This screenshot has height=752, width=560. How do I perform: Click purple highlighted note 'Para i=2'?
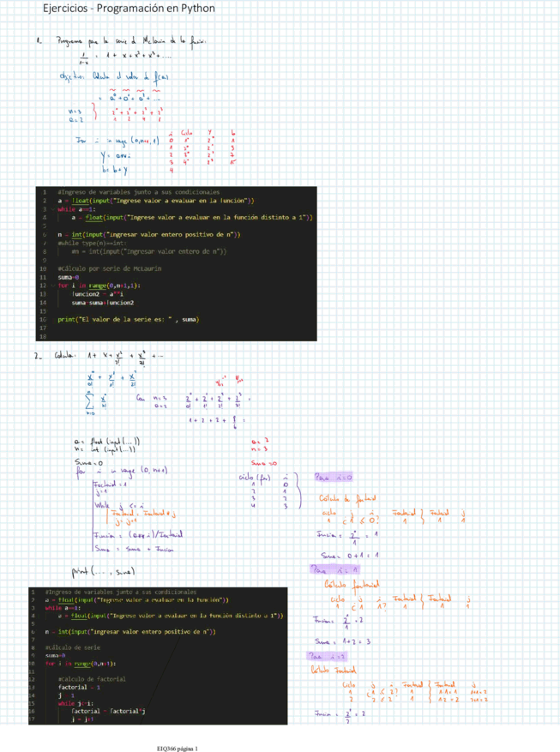click(x=327, y=656)
